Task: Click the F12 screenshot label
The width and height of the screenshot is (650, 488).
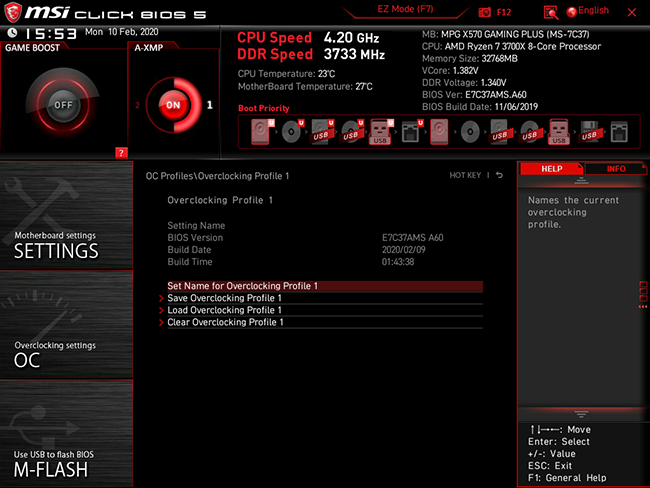Action: pos(504,12)
